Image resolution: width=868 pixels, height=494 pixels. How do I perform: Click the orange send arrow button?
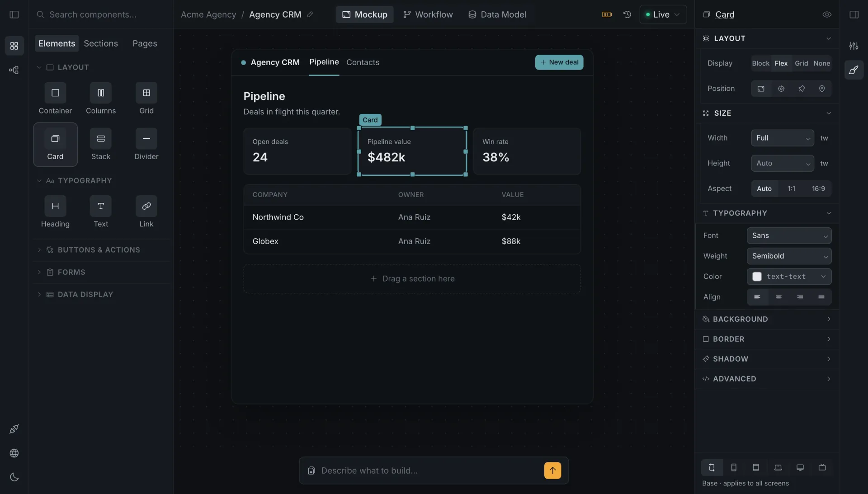(552, 470)
